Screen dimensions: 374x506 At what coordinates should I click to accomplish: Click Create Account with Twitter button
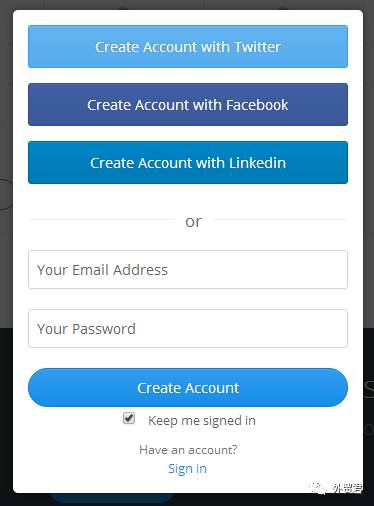[x=188, y=46]
